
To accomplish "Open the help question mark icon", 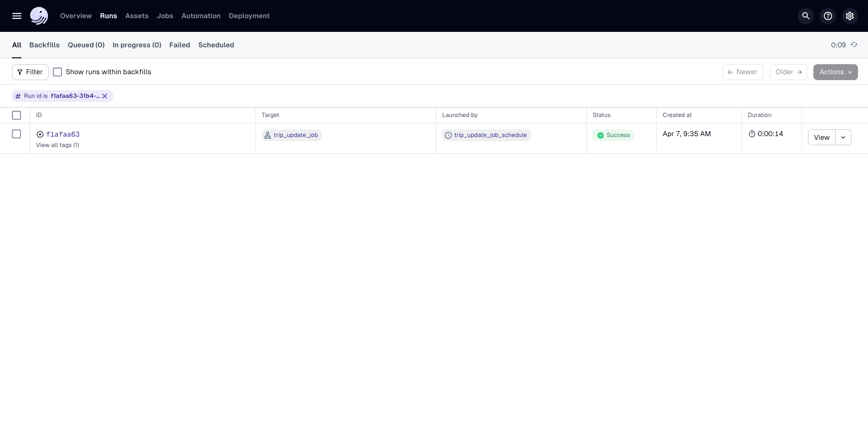I will pos(828,16).
